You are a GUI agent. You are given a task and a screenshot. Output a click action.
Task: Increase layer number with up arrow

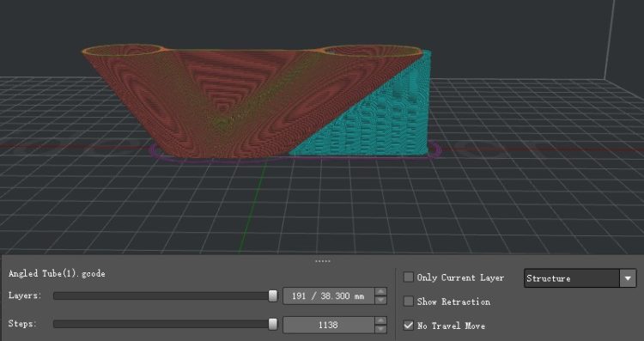pyautogui.click(x=381, y=292)
